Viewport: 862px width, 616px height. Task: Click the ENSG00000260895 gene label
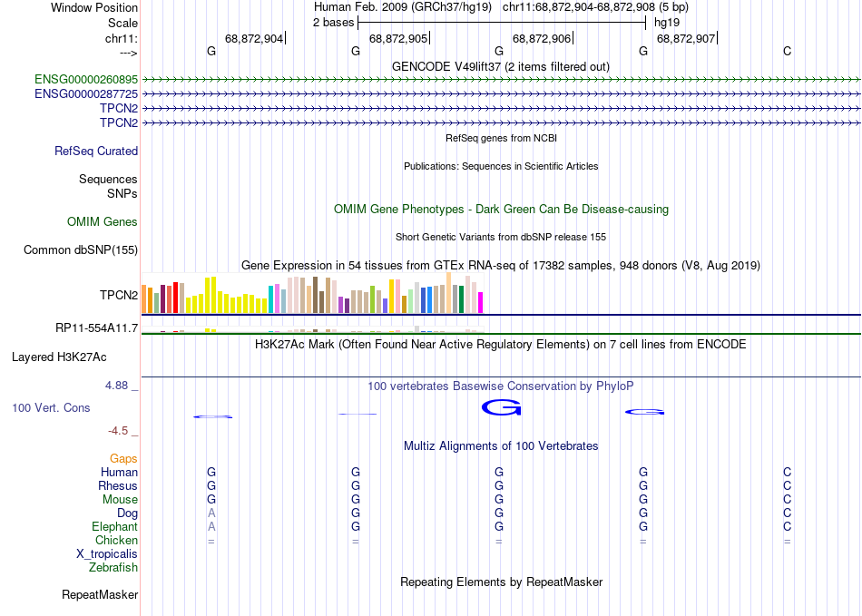point(86,79)
